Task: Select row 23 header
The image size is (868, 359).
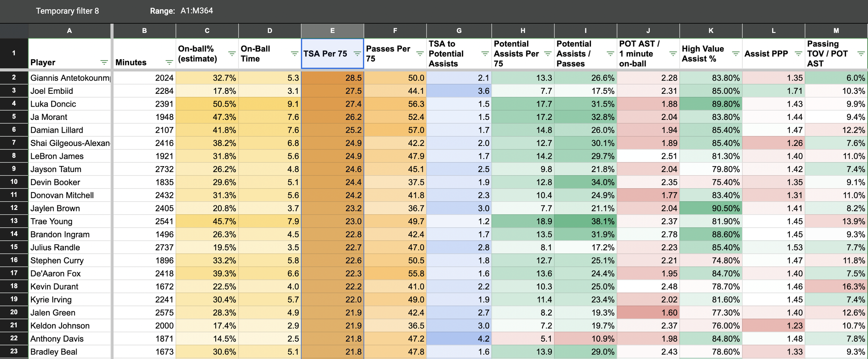Action: tap(14, 351)
